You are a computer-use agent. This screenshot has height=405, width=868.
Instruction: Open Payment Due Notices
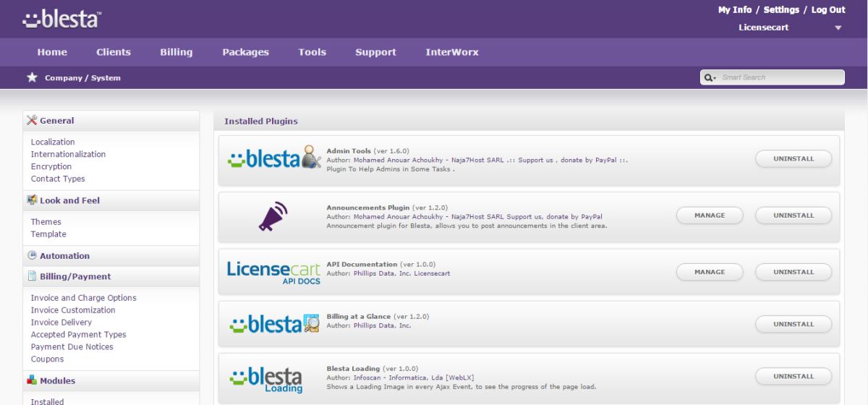[x=72, y=347]
